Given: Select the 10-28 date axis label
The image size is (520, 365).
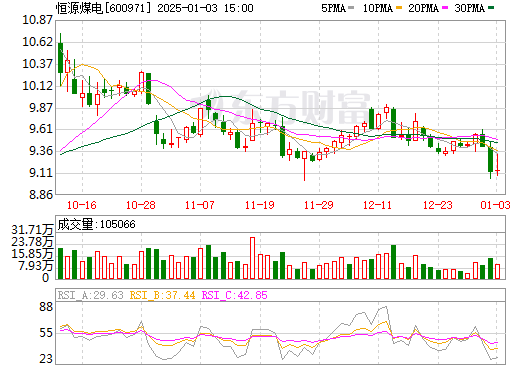Looking at the screenshot, I should [x=141, y=205].
